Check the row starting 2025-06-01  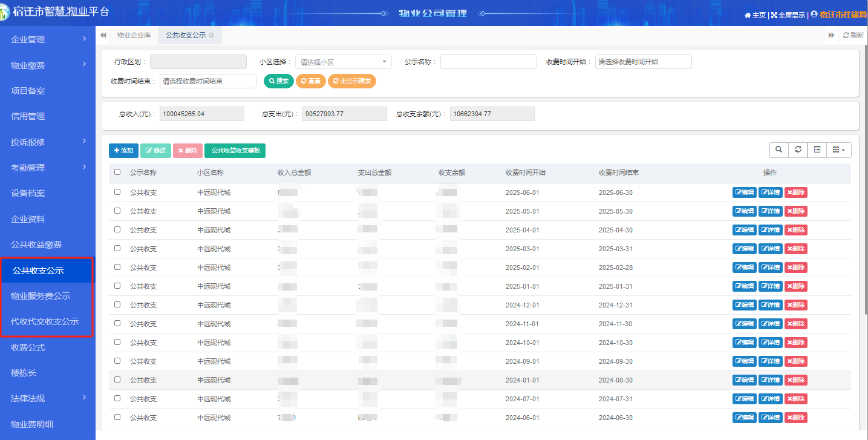coord(117,192)
